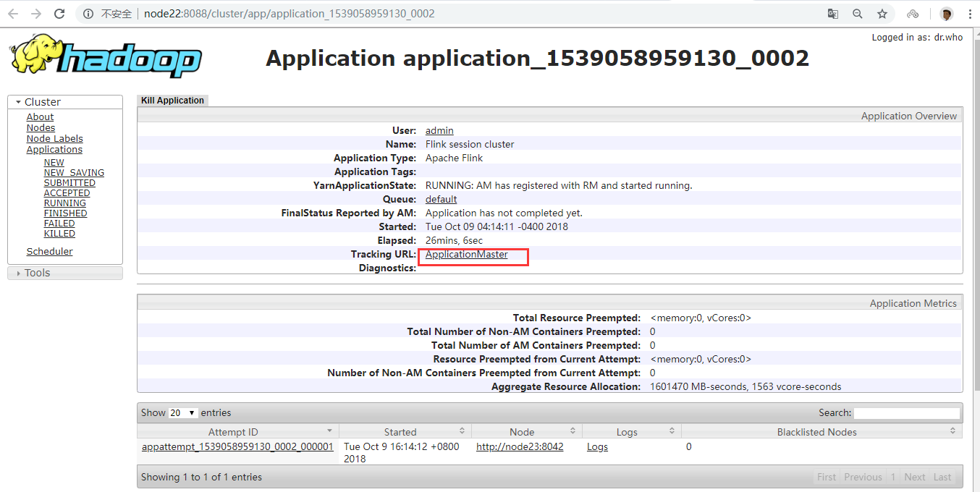Click the Kill Application button
This screenshot has width=980, height=492.
[x=172, y=101]
